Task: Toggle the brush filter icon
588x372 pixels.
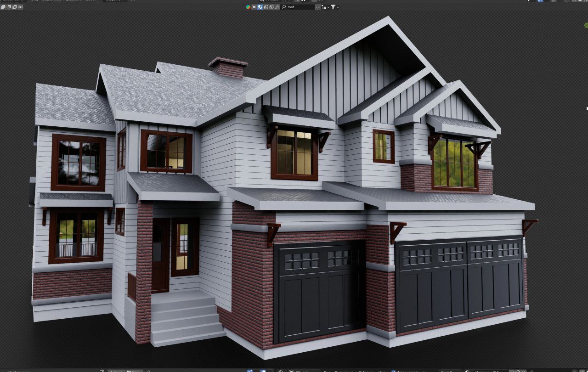Action: click(277, 7)
